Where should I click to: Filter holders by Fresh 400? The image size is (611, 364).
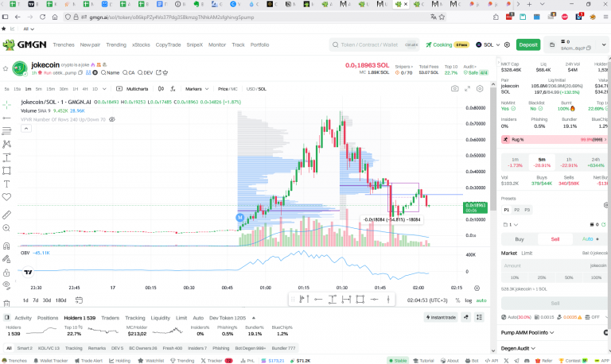point(172,348)
